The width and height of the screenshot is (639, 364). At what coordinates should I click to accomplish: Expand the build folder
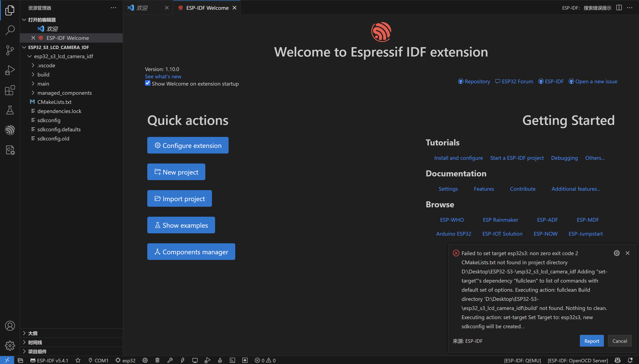pyautogui.click(x=71, y=75)
